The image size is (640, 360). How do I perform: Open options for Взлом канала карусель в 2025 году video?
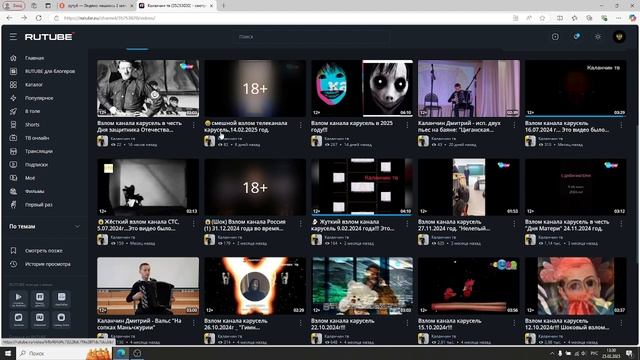pos(407,125)
